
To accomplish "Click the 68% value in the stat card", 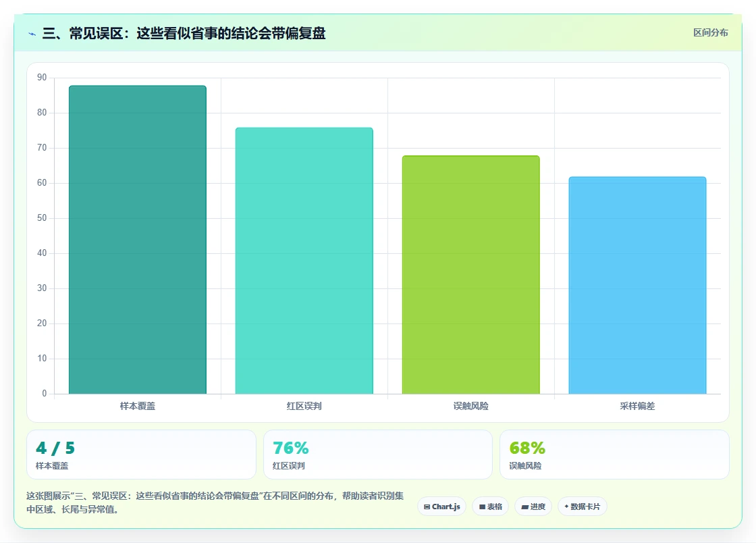I will pyautogui.click(x=527, y=448).
